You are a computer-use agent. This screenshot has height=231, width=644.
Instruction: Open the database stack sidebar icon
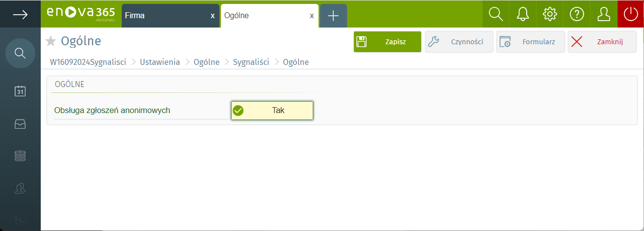[x=20, y=156]
